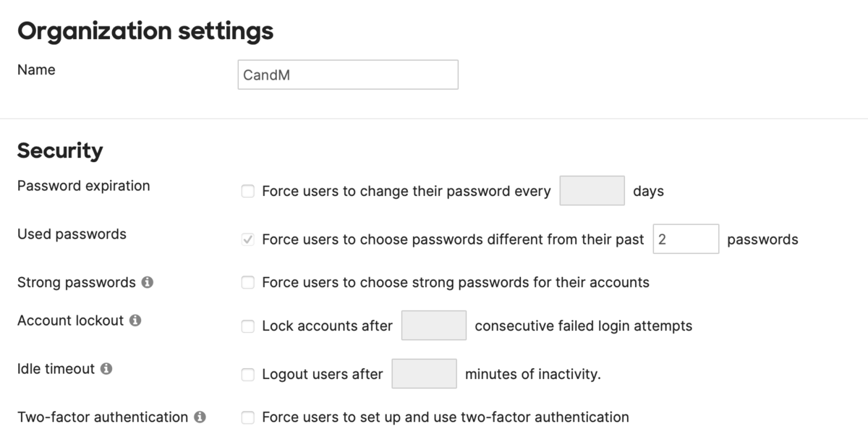The image size is (868, 437).
Task: Click the Account lockout info icon
Action: [x=135, y=321]
